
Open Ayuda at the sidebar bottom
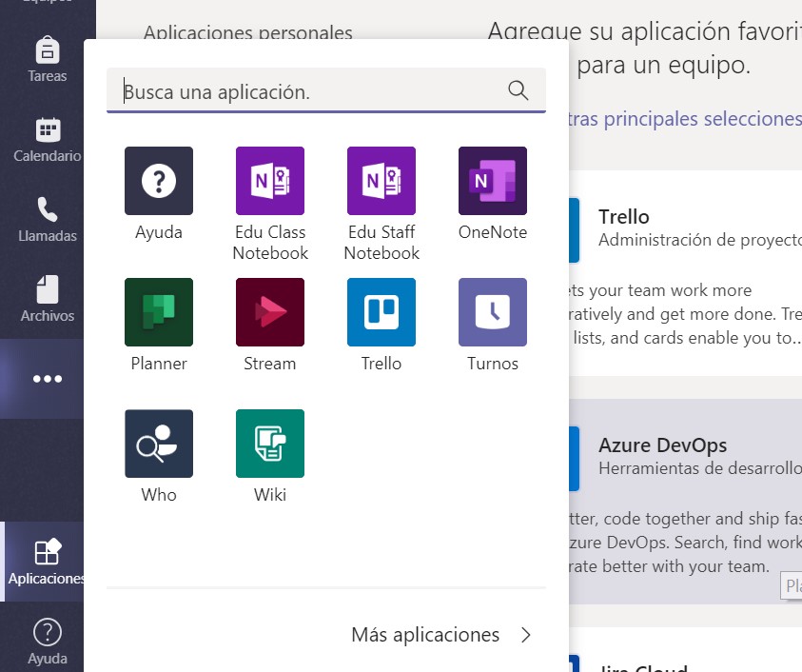(48, 642)
